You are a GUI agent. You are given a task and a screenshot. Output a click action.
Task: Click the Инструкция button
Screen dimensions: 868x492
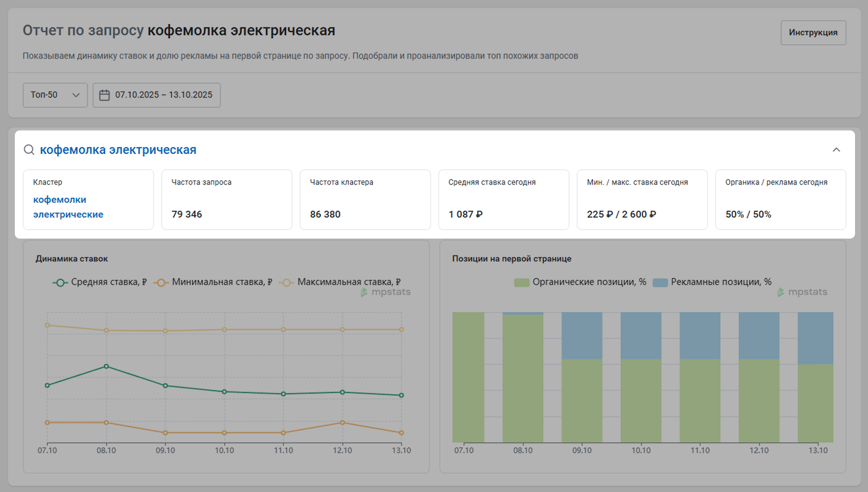tap(813, 32)
